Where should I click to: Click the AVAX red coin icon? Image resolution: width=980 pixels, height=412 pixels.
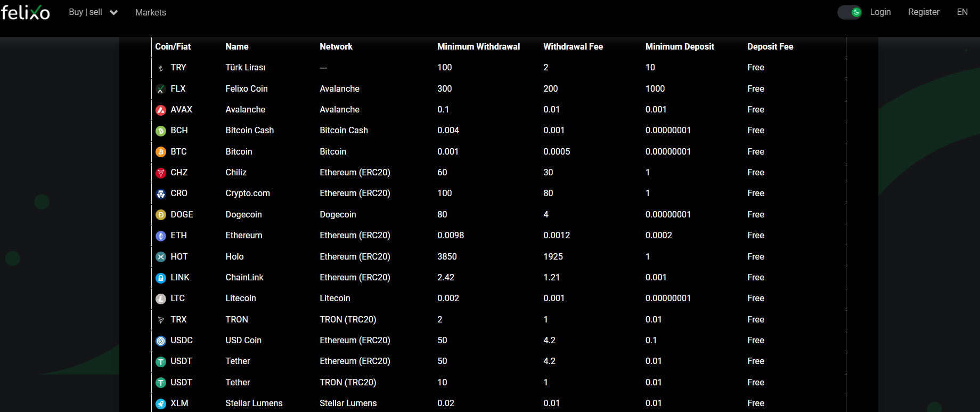tap(161, 110)
